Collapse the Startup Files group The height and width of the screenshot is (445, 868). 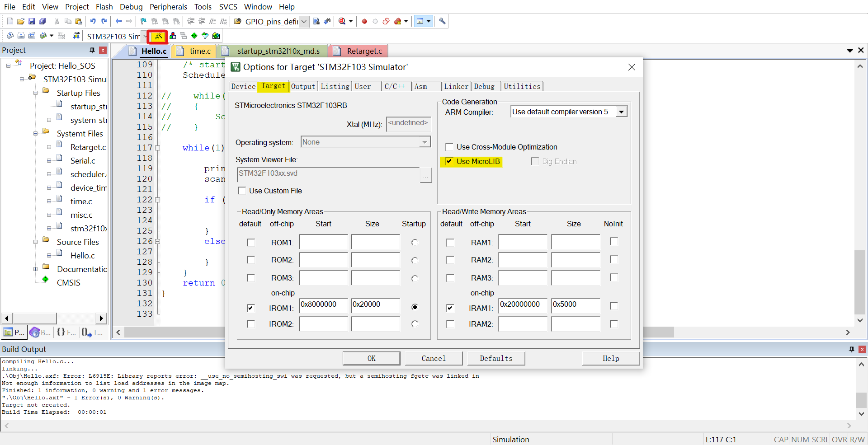point(35,93)
